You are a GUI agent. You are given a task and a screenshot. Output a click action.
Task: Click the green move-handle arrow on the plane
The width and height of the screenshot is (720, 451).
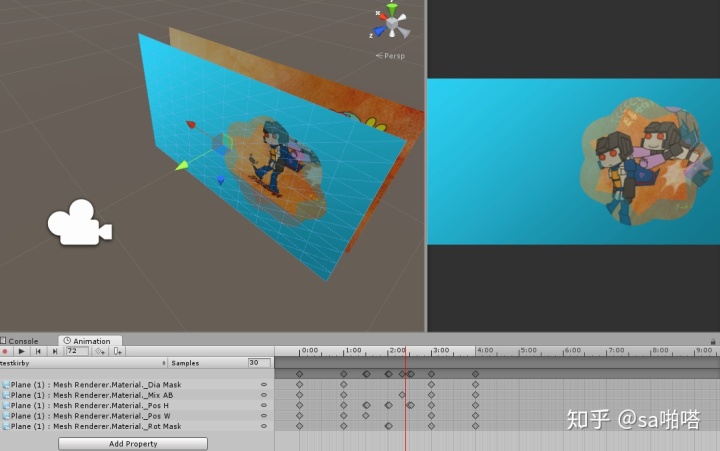pyautogui.click(x=182, y=166)
